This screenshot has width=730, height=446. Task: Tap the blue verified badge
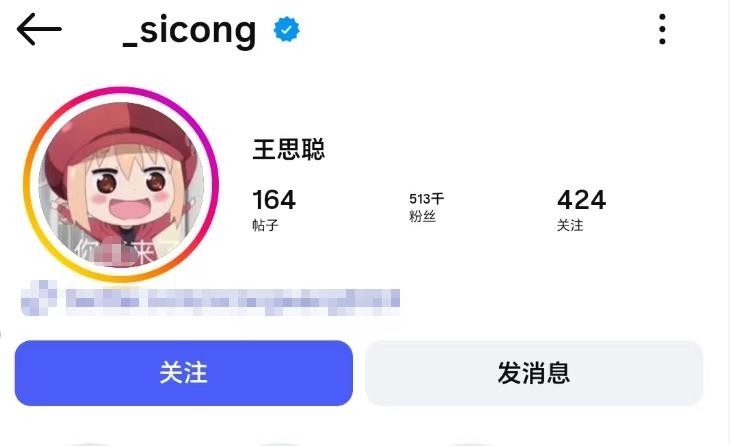(286, 29)
